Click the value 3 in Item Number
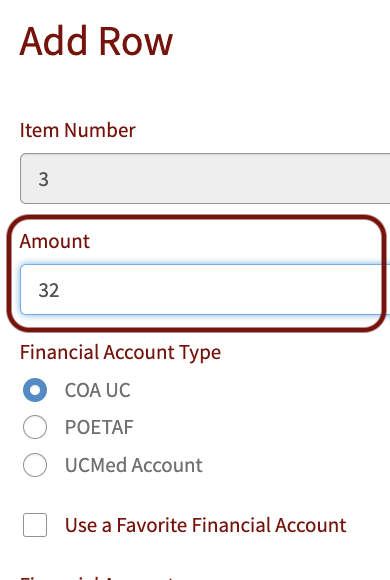The image size is (390, 580). pyautogui.click(x=44, y=179)
